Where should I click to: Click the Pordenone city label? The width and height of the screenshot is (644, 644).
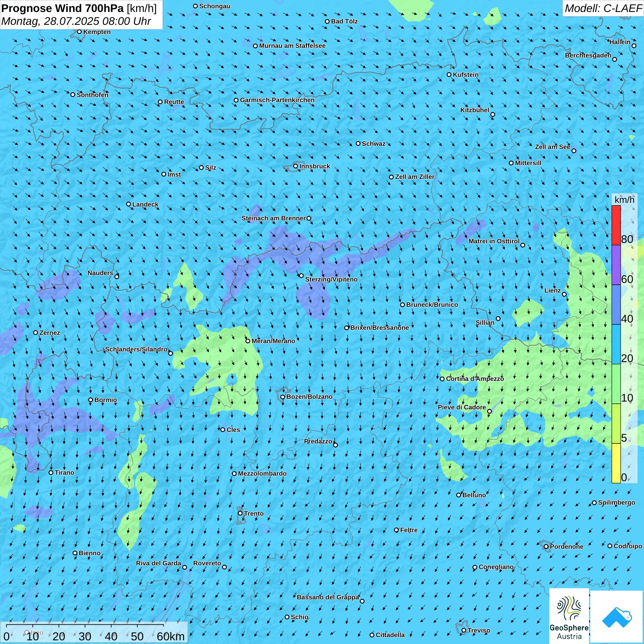click(567, 546)
